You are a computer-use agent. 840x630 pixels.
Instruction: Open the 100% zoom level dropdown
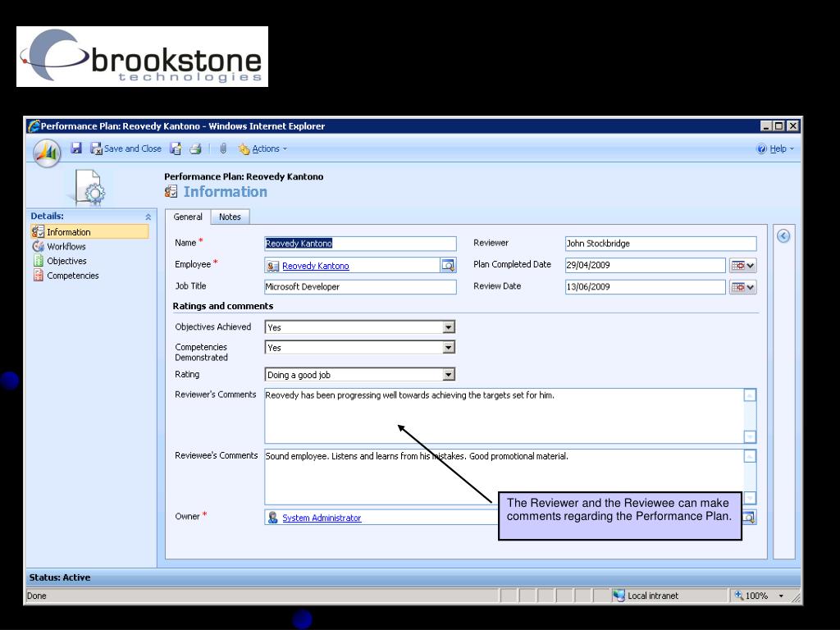pos(781,596)
